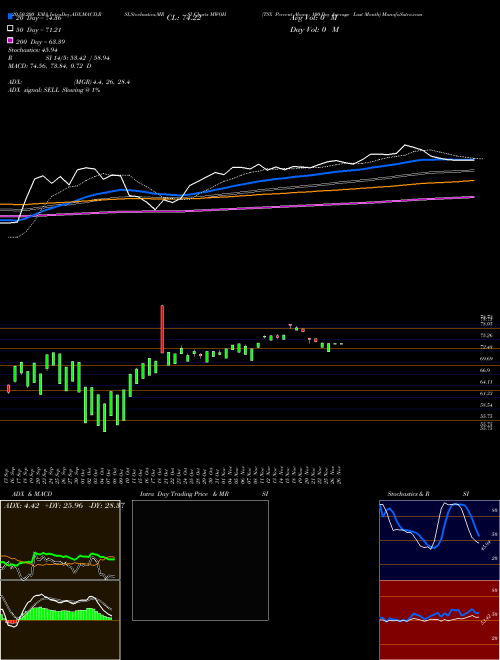Click the ADX (MGR) 4.4, 26, 28.4 line
This screenshot has width=500, height=660.
coord(69,82)
